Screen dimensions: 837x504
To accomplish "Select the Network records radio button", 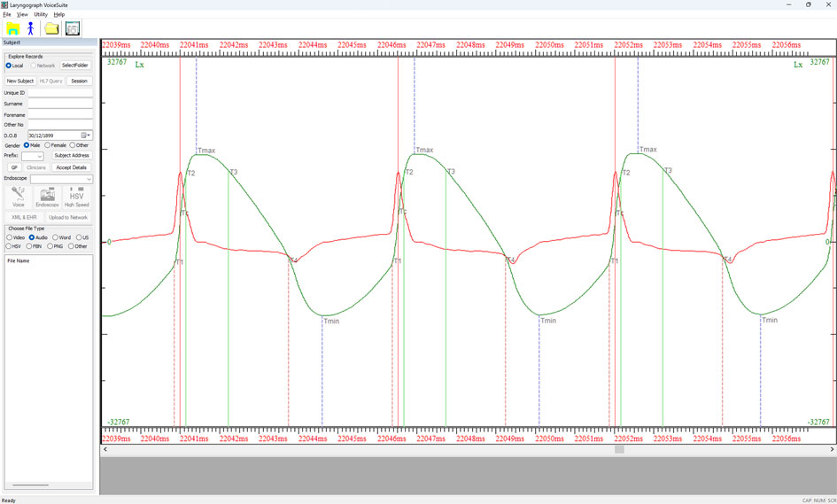I will (34, 66).
